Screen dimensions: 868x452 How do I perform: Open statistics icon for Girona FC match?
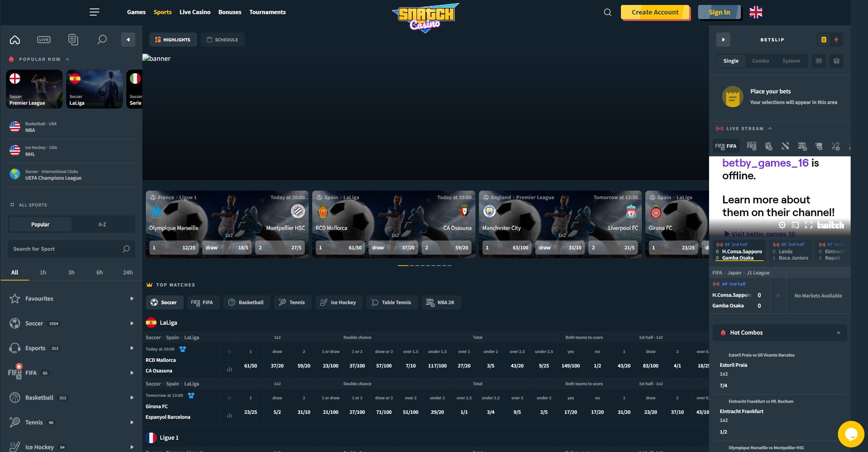[229, 416]
